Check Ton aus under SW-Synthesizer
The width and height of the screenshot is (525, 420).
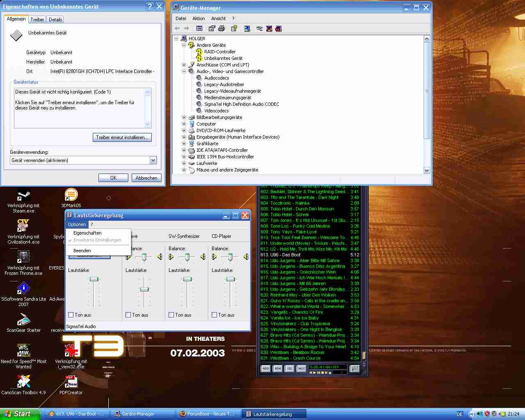(x=171, y=315)
